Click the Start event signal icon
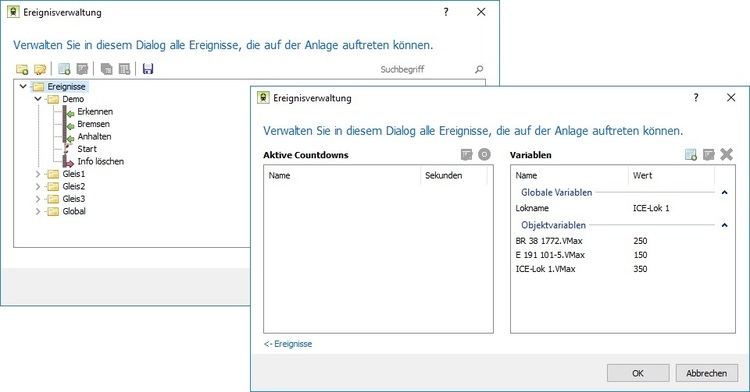 tap(67, 149)
